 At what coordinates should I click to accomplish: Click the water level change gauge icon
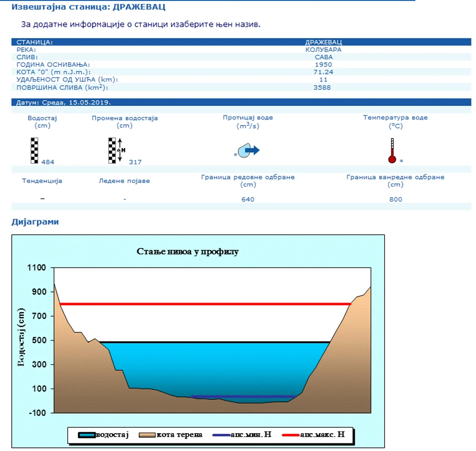(x=115, y=151)
